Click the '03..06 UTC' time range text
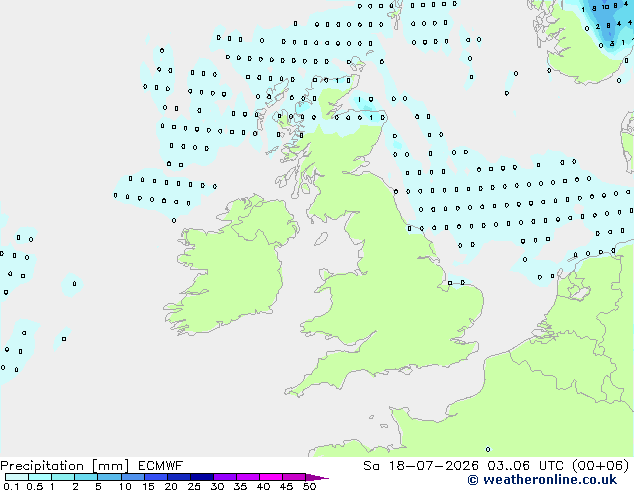Image resolution: width=634 pixels, height=490 pixels. coord(525,466)
